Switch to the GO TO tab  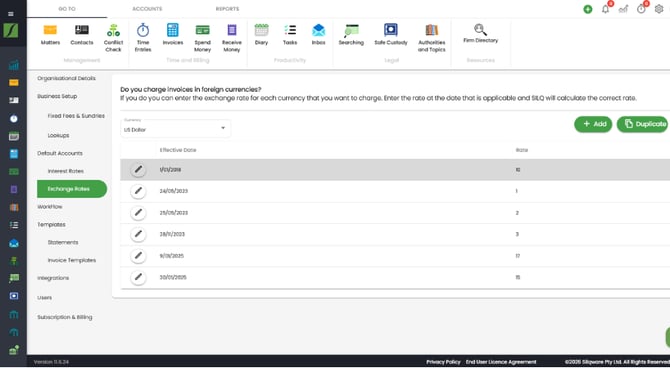[67, 9]
